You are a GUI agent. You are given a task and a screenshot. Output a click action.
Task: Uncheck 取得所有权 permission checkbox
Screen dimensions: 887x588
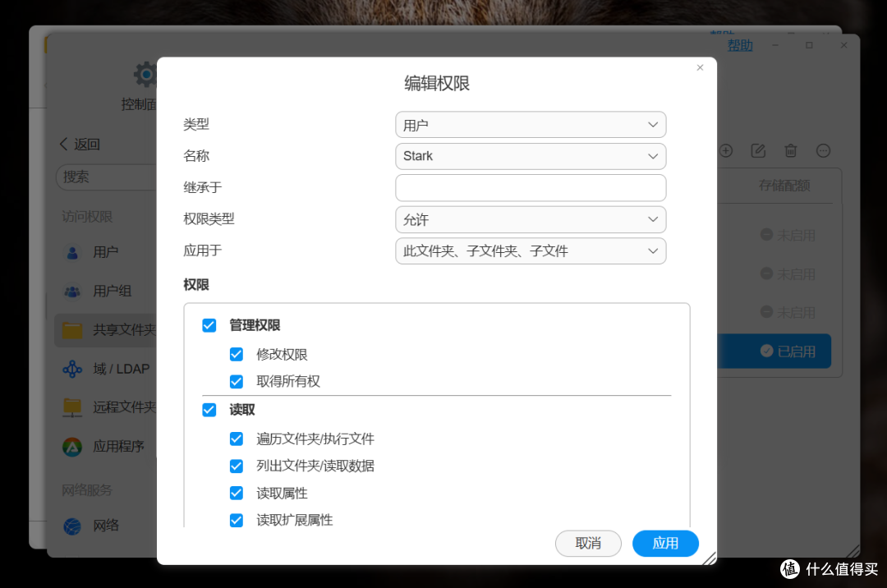point(237,381)
